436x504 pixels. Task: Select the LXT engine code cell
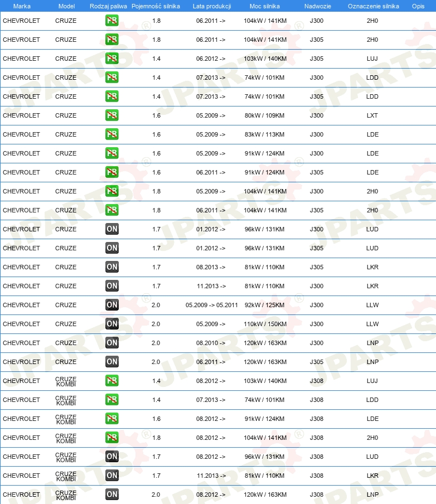coord(372,115)
